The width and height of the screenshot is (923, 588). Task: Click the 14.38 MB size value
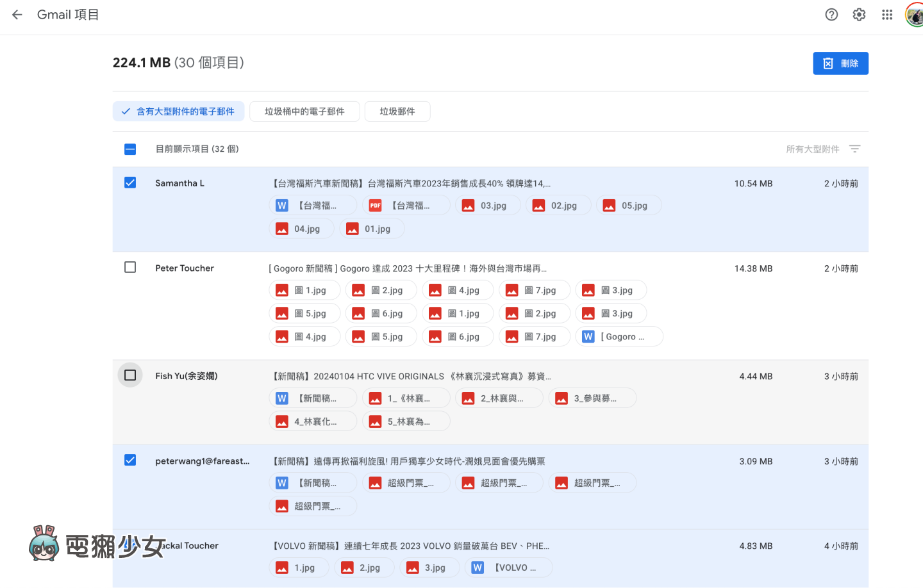pyautogui.click(x=753, y=268)
